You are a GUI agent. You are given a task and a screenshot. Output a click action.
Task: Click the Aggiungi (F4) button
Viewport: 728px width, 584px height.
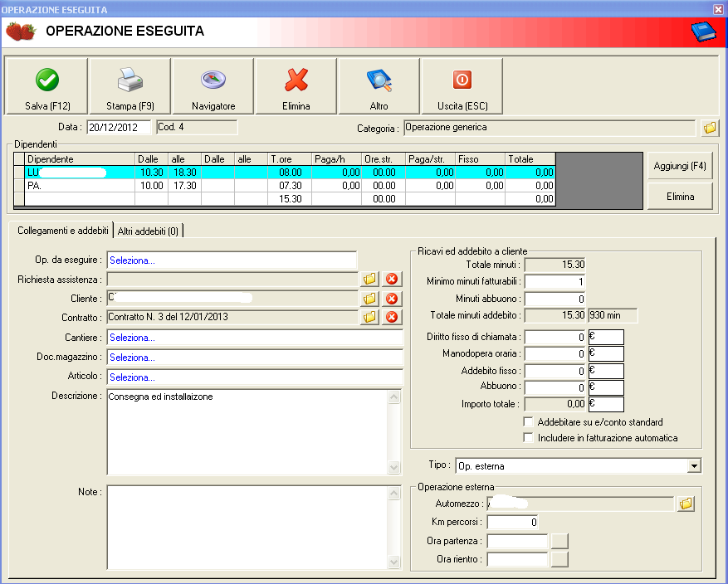click(680, 166)
